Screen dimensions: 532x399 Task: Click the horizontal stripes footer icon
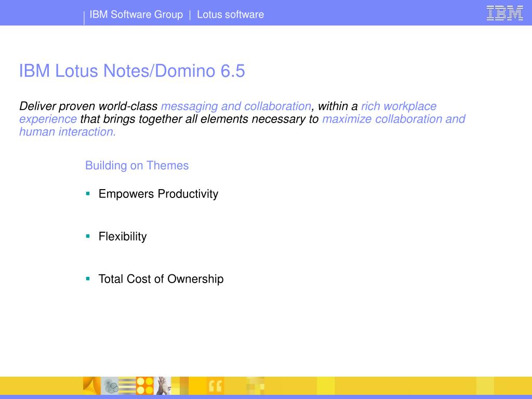coord(127,386)
